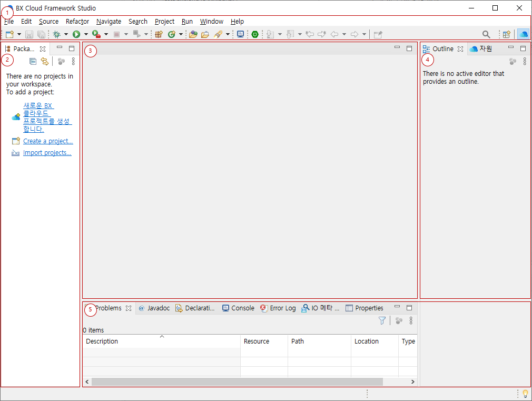532x401 pixels.
Task: Open the Refactor menu
Action: (77, 22)
